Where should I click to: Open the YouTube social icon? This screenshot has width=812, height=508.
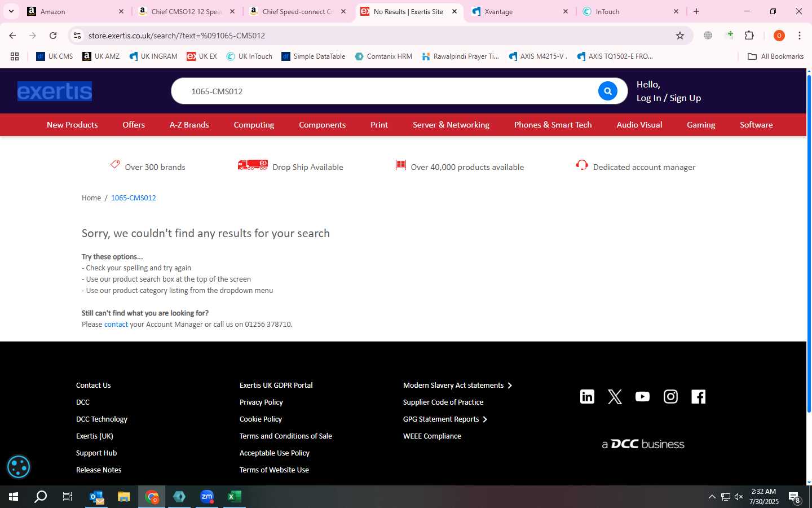(x=642, y=397)
